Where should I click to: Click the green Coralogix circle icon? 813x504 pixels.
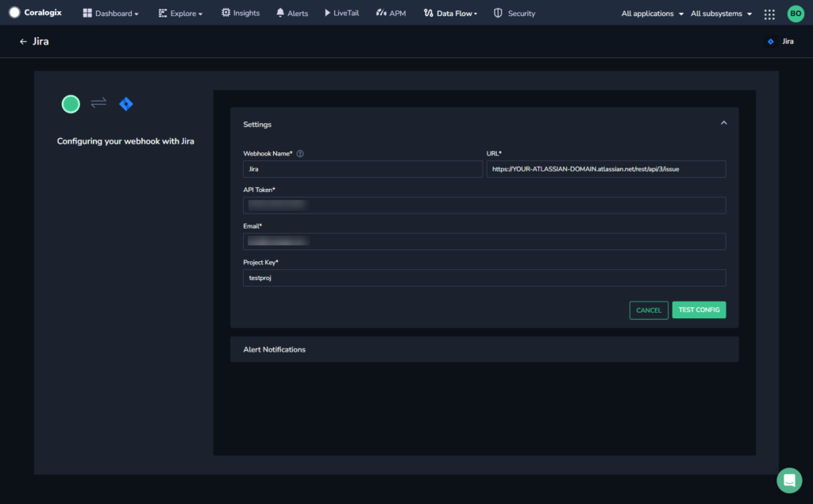71,104
